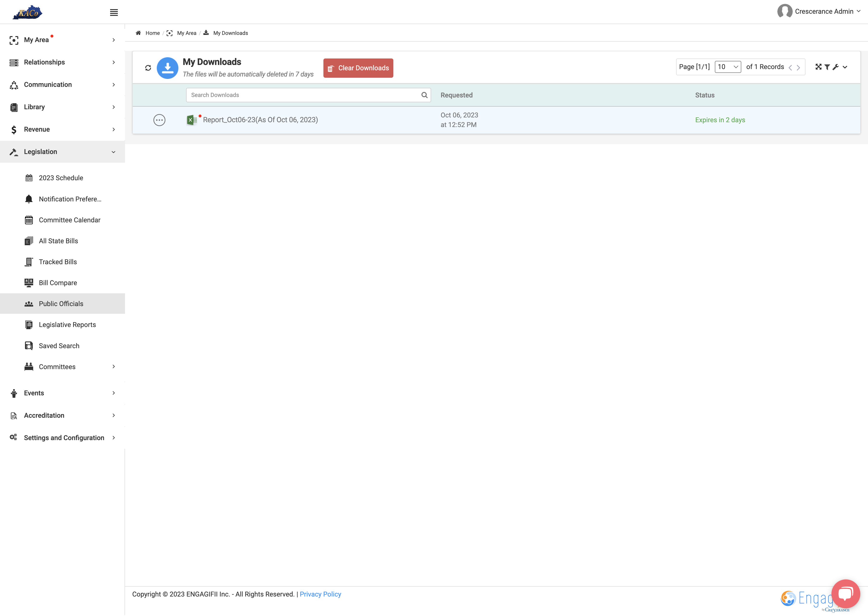
Task: Open 2023 Schedule in the sidebar
Action: pyautogui.click(x=63, y=178)
